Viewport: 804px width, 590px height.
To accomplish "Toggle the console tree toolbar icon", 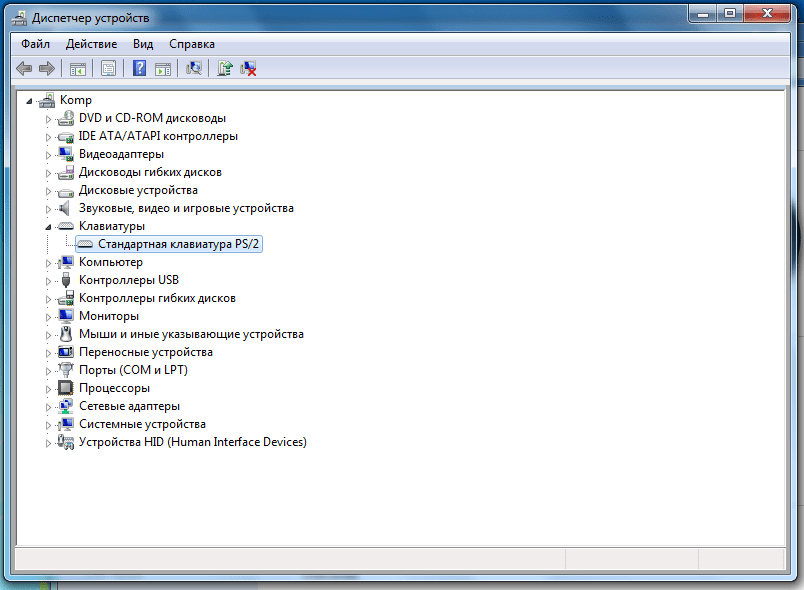I will (x=78, y=68).
